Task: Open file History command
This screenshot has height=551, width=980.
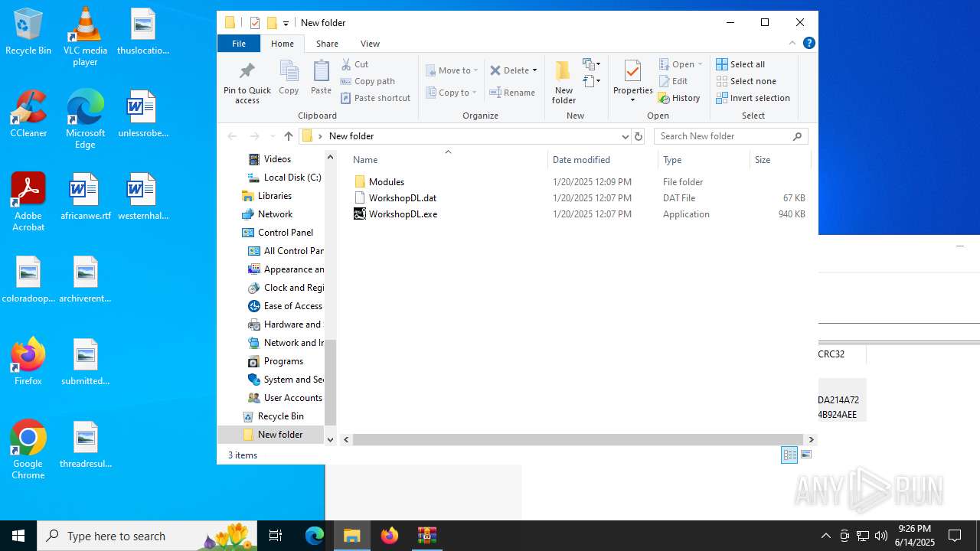Action: point(679,98)
